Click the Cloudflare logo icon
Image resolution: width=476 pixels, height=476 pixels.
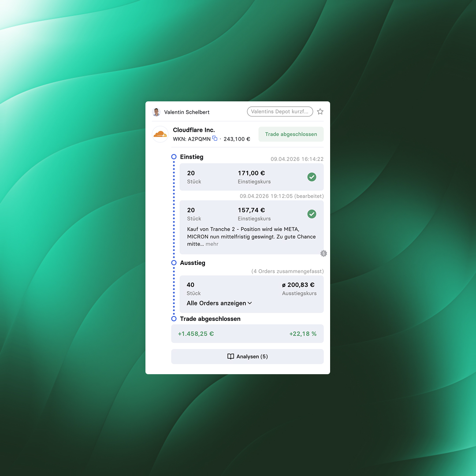tap(160, 134)
